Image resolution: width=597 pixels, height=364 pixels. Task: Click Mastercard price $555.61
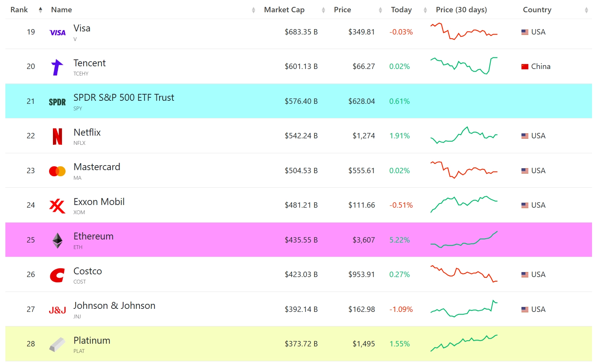click(362, 171)
